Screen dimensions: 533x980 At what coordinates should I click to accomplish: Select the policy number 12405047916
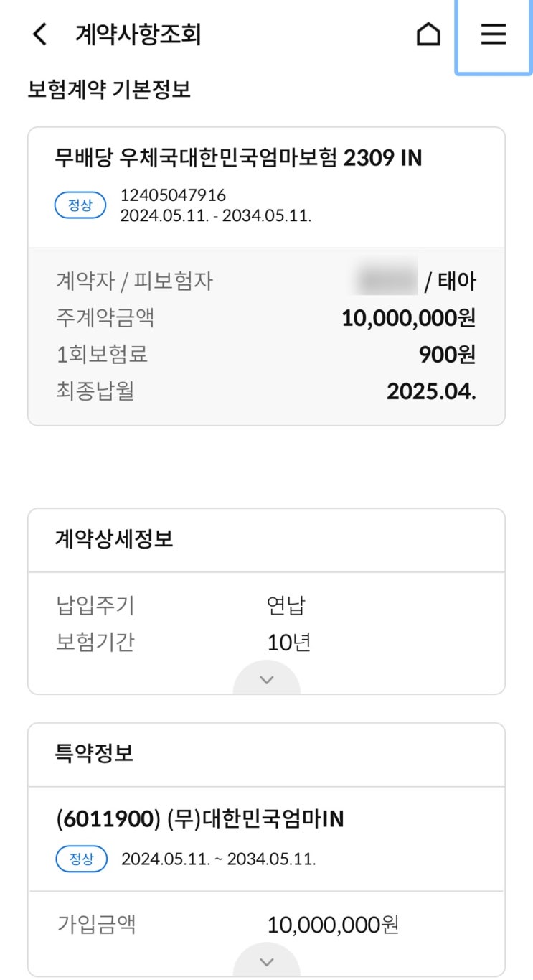173,195
